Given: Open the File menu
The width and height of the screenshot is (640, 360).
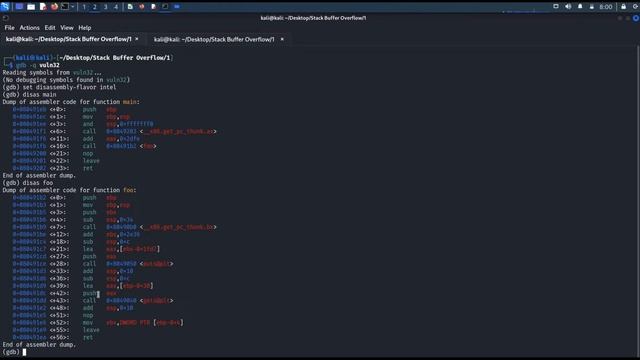Looking at the screenshot, I should (x=9, y=28).
